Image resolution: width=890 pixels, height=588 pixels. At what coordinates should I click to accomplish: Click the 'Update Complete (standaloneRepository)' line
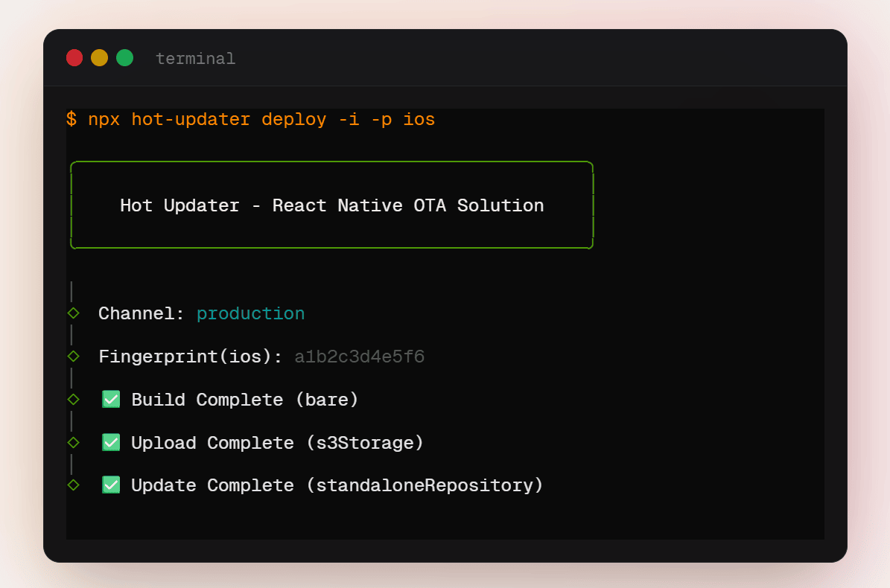click(337, 485)
